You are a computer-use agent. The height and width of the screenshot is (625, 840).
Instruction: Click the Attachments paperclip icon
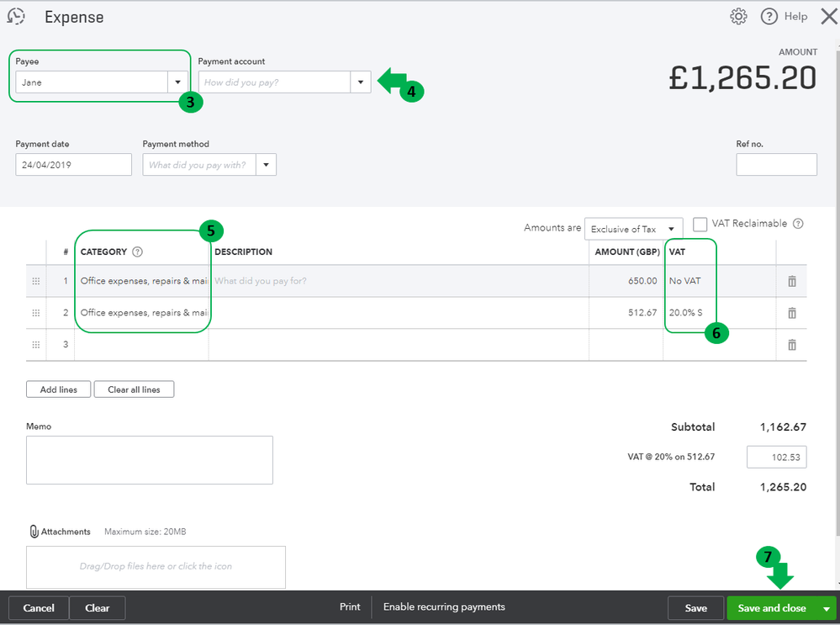(34, 532)
